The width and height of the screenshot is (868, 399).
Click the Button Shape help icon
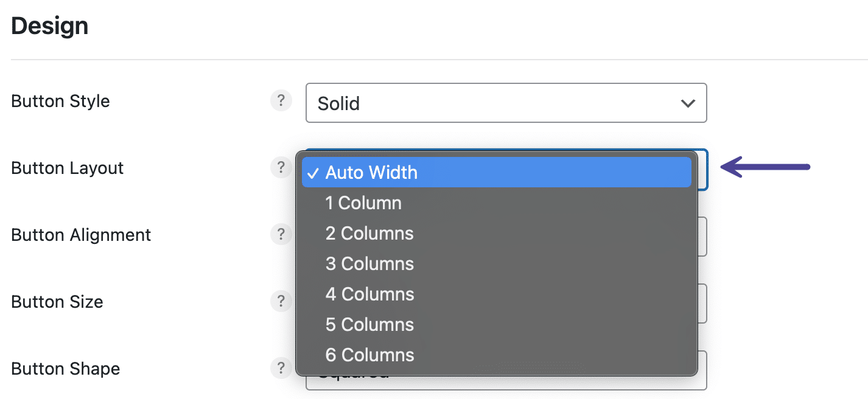281,368
